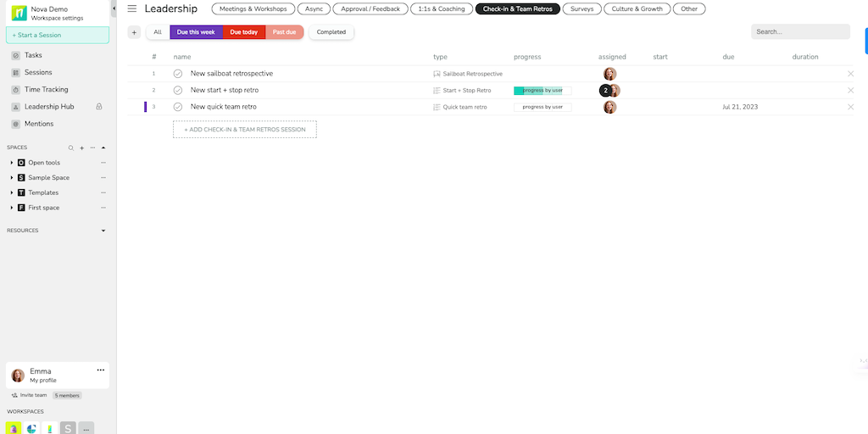Open progress bar of New start + stop retro
Image resolution: width=868 pixels, height=434 pixels.
(x=542, y=90)
